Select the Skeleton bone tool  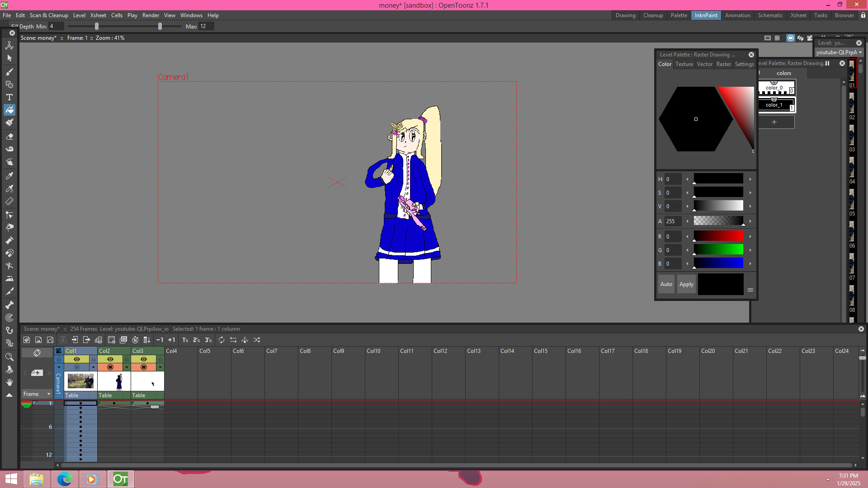click(9, 305)
